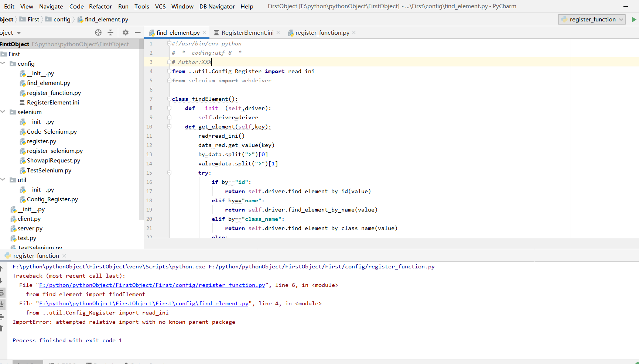Open the register_function run configuration dropdown

tap(592, 20)
